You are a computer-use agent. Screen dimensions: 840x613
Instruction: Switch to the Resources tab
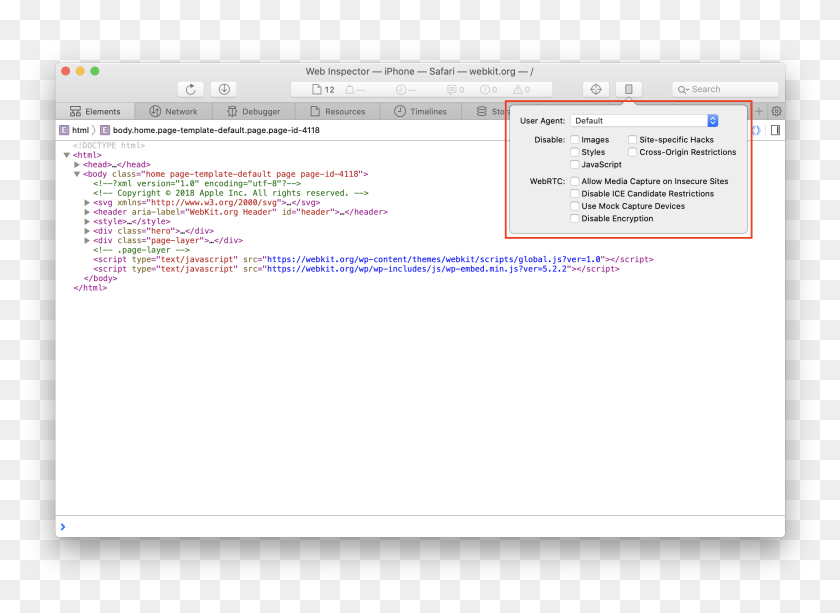[338, 111]
